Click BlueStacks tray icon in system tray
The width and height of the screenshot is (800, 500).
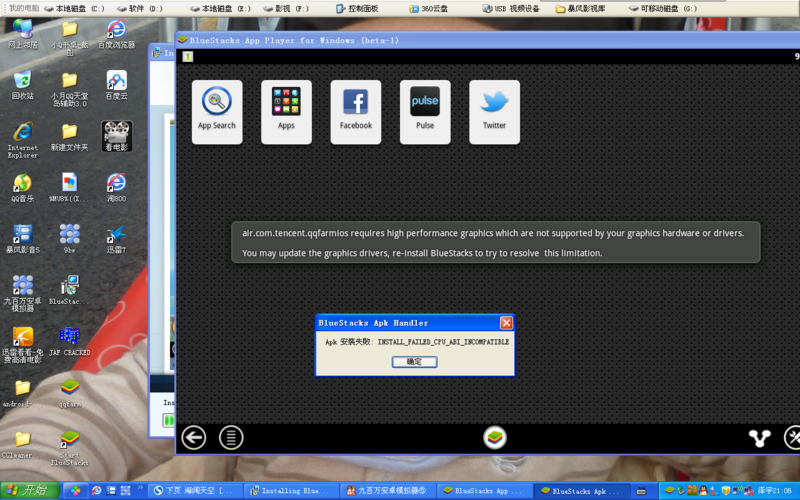tap(670, 490)
